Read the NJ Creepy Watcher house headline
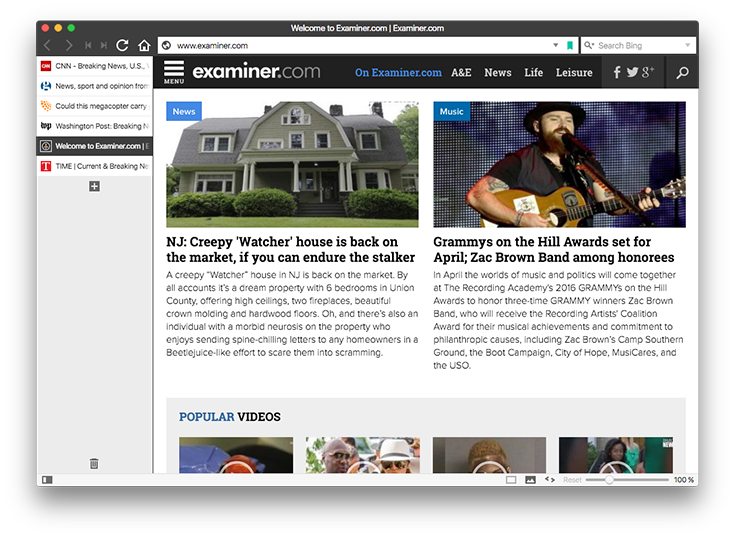 click(x=291, y=249)
